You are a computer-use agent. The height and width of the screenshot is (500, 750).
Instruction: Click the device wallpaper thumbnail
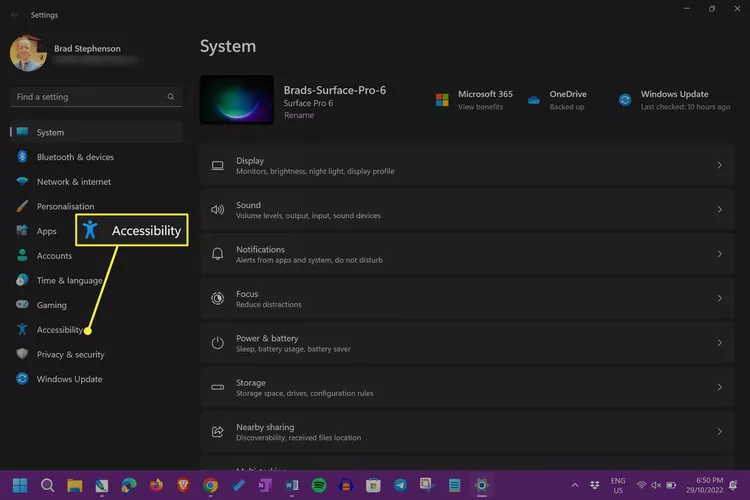coord(237,100)
